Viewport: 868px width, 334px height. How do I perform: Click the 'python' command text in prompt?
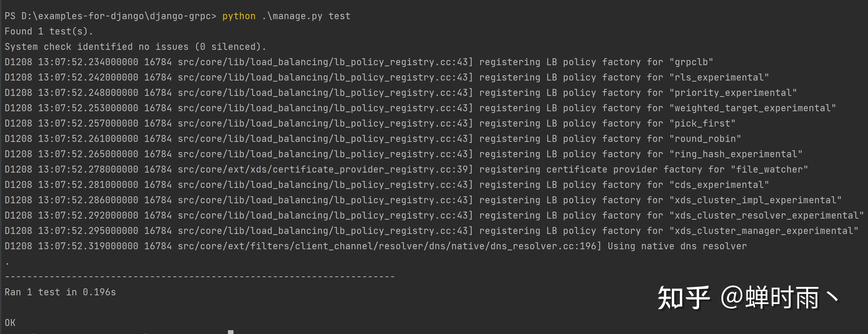239,16
